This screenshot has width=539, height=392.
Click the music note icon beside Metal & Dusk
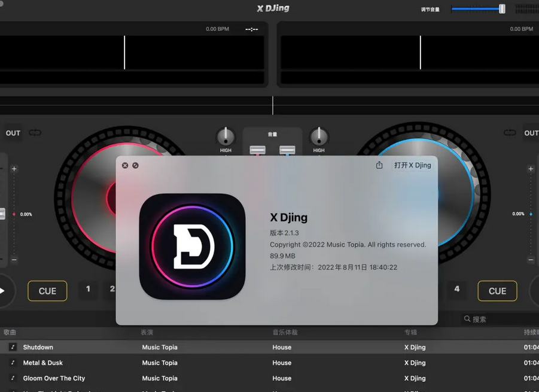13,363
